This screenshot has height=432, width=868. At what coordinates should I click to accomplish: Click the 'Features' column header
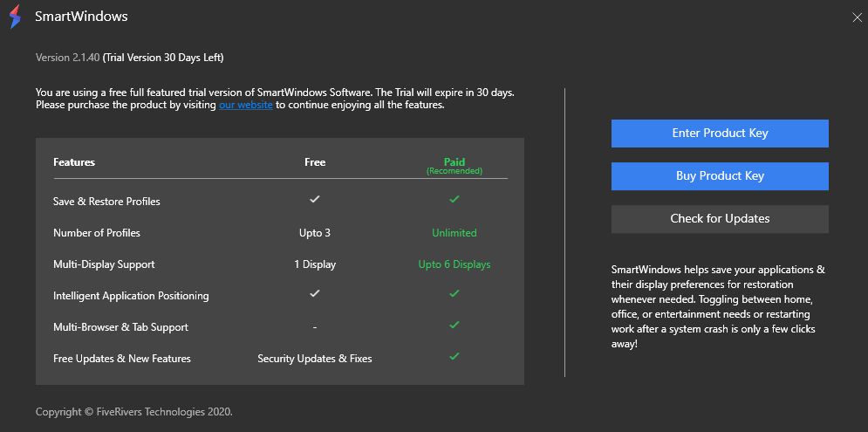point(74,162)
